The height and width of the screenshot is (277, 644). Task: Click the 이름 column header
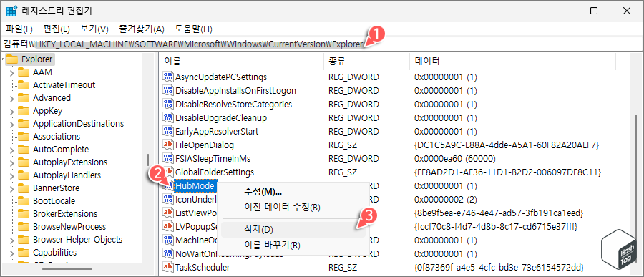coord(242,62)
